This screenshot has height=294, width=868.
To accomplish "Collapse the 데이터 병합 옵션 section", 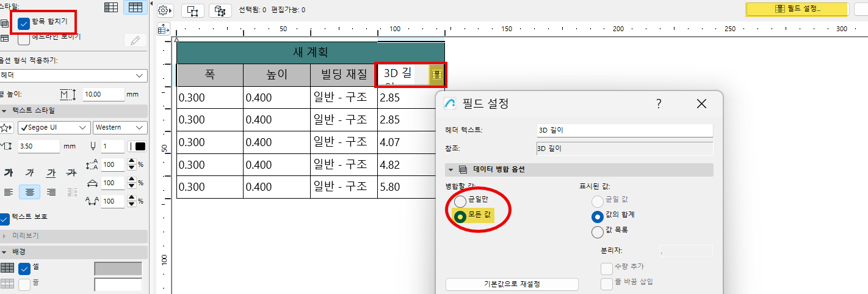I will [451, 169].
